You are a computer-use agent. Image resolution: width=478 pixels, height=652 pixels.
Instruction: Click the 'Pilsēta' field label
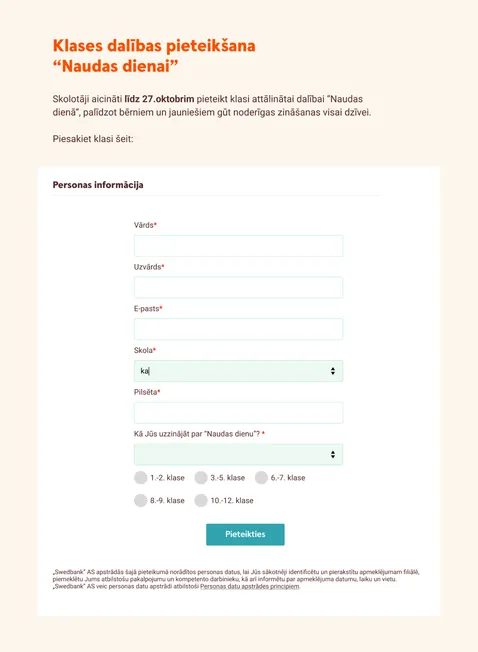click(x=147, y=392)
